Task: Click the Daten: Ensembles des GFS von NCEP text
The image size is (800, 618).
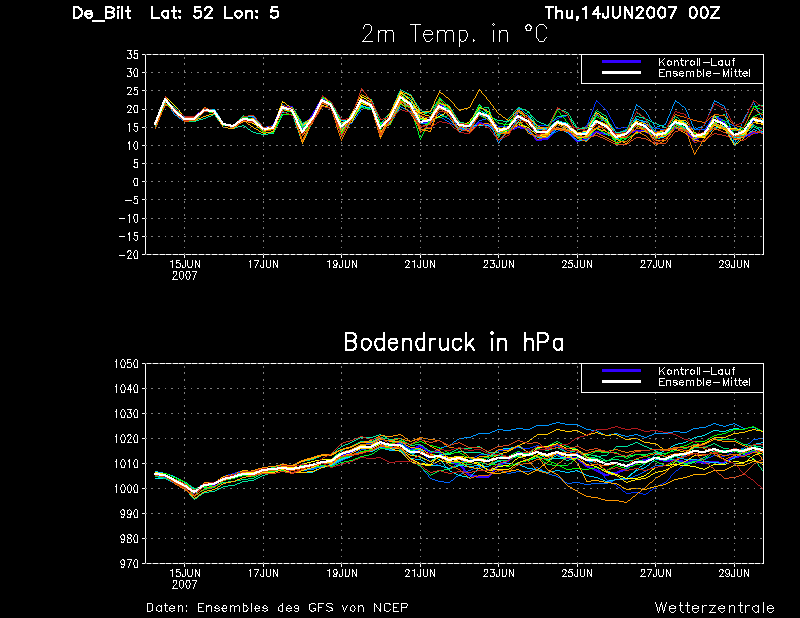Action: click(277, 607)
